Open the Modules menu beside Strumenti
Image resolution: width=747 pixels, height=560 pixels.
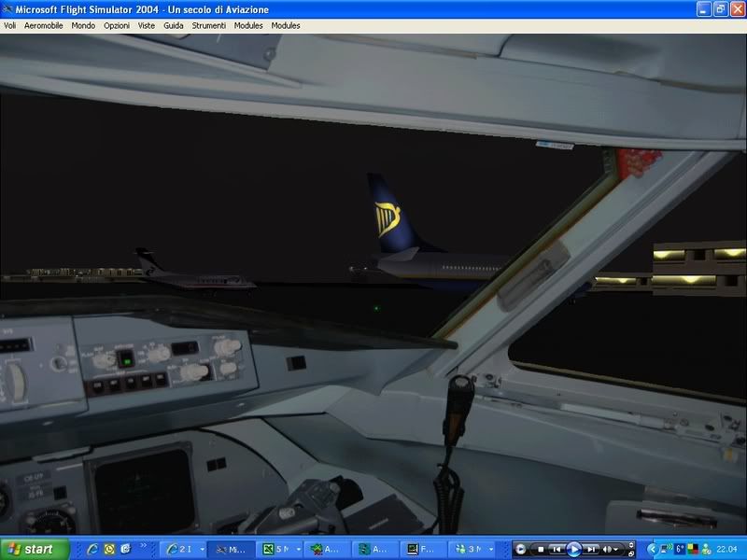pos(248,26)
